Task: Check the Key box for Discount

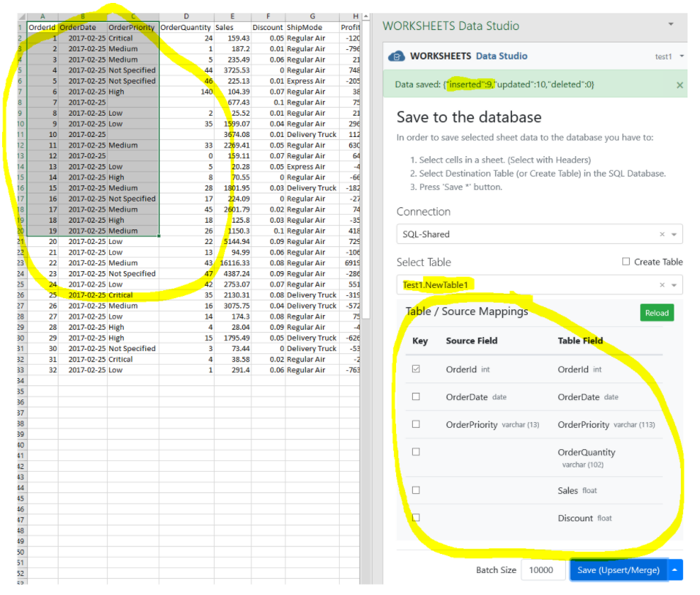Action: [x=416, y=518]
